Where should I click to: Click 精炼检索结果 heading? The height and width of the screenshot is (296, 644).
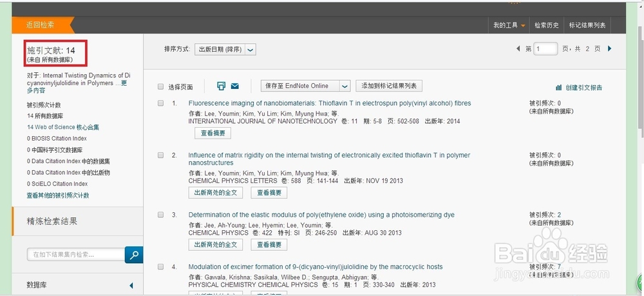(x=52, y=221)
